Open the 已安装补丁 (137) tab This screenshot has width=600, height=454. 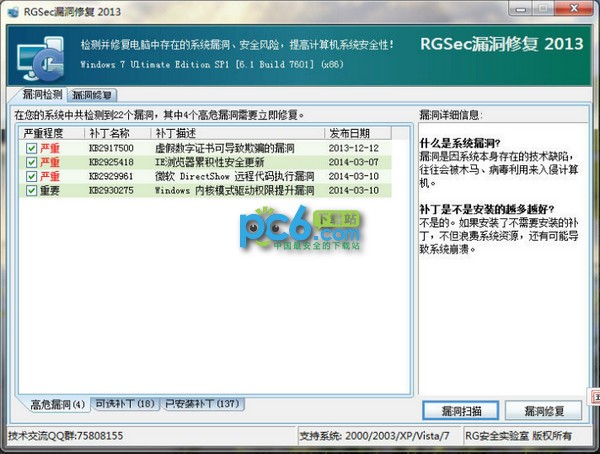click(202, 404)
